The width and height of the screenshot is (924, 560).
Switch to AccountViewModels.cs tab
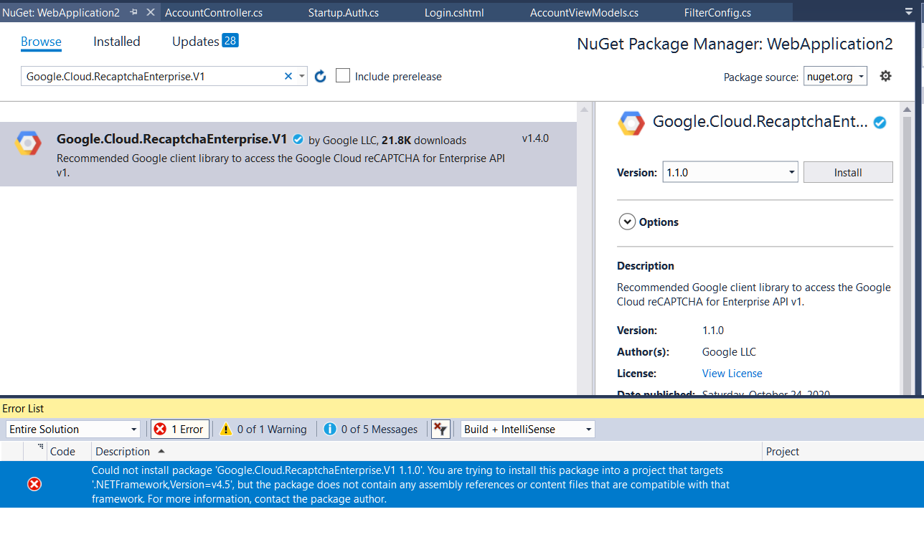coord(584,12)
